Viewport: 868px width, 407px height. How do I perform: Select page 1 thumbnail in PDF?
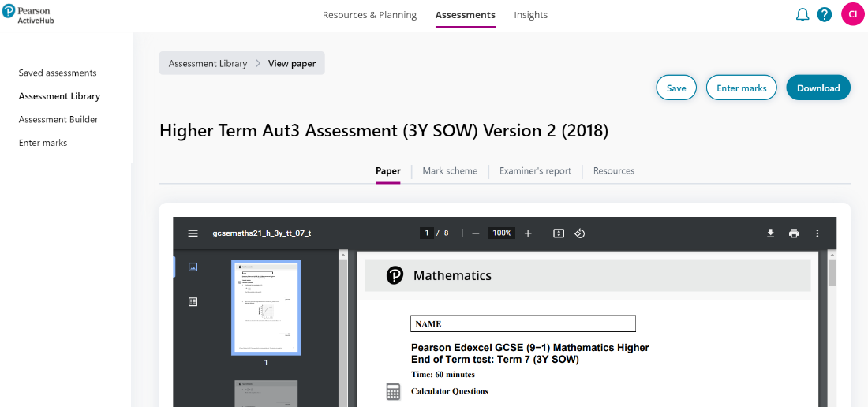266,307
